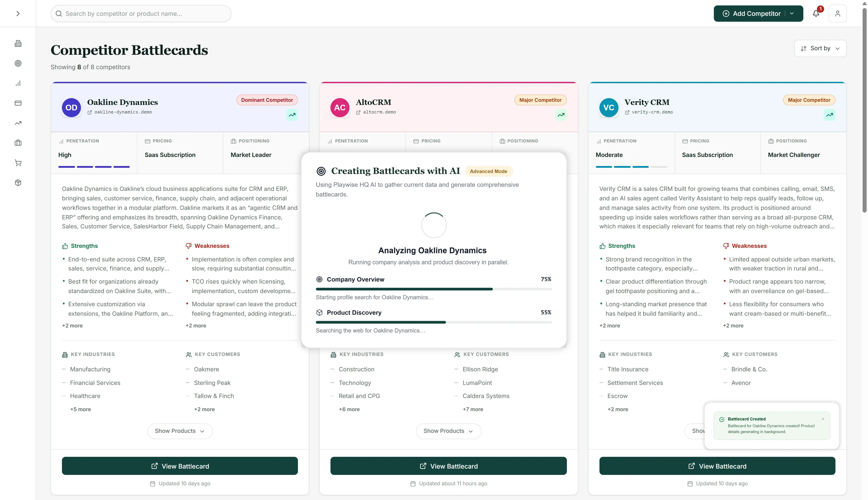Open the Sort by dropdown
The width and height of the screenshot is (868, 500).
pyautogui.click(x=820, y=48)
